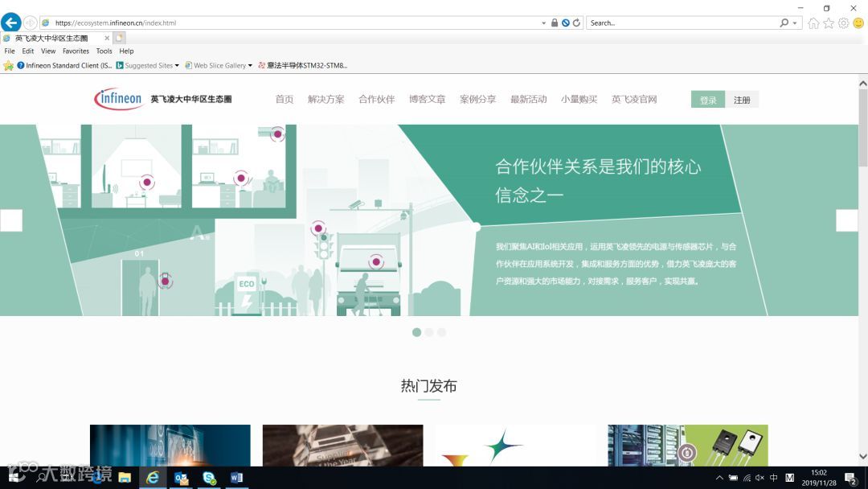
Task: Open the Tools menu
Action: click(x=104, y=51)
